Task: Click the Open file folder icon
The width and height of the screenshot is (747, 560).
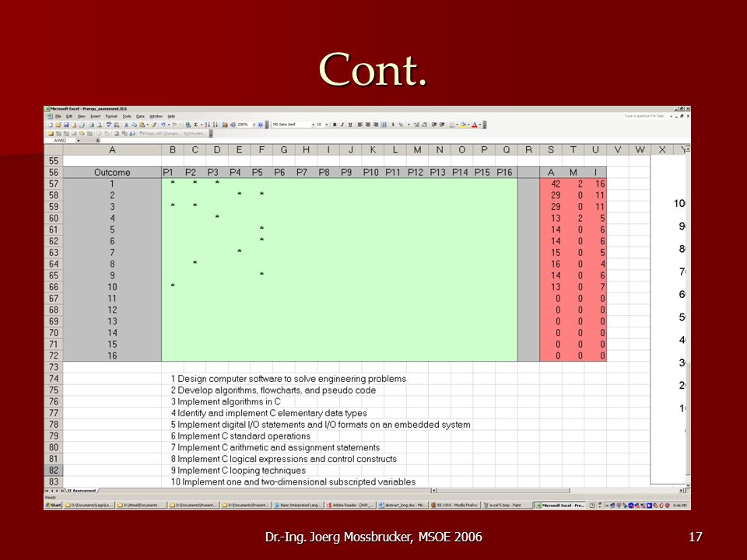Action: click(x=58, y=124)
